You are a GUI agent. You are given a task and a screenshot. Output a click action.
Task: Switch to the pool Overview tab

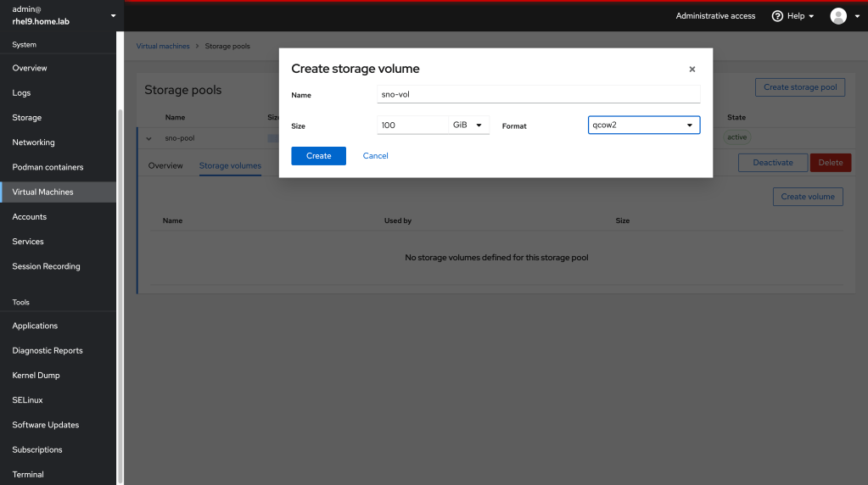click(x=165, y=165)
